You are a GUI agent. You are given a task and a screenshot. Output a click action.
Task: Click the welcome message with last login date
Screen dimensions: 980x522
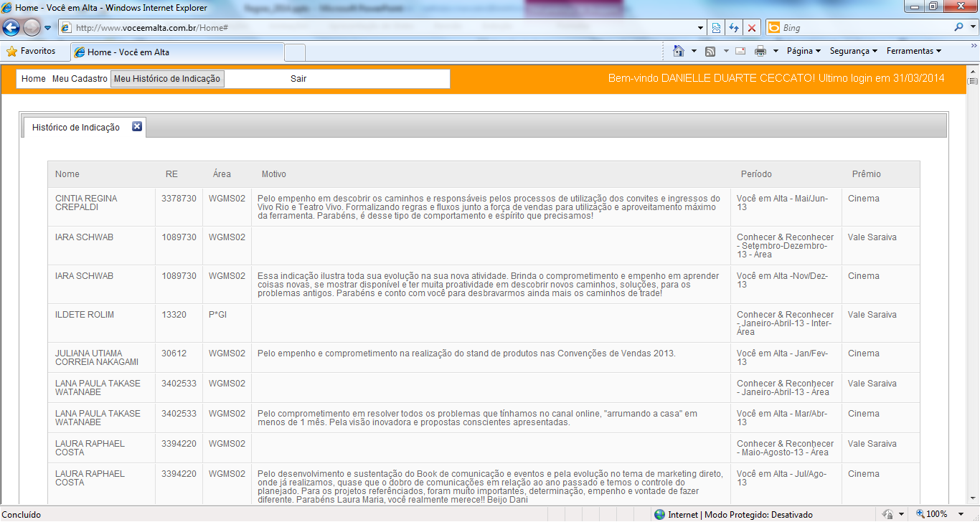point(776,79)
